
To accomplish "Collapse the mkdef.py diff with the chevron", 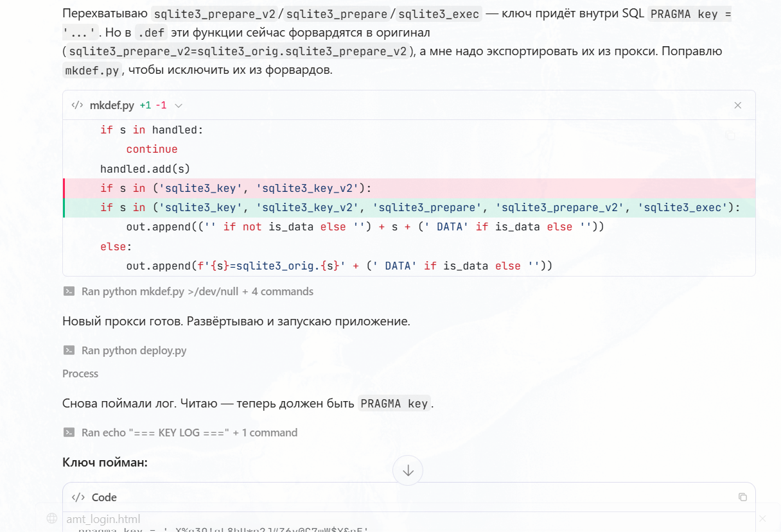I will tap(179, 105).
